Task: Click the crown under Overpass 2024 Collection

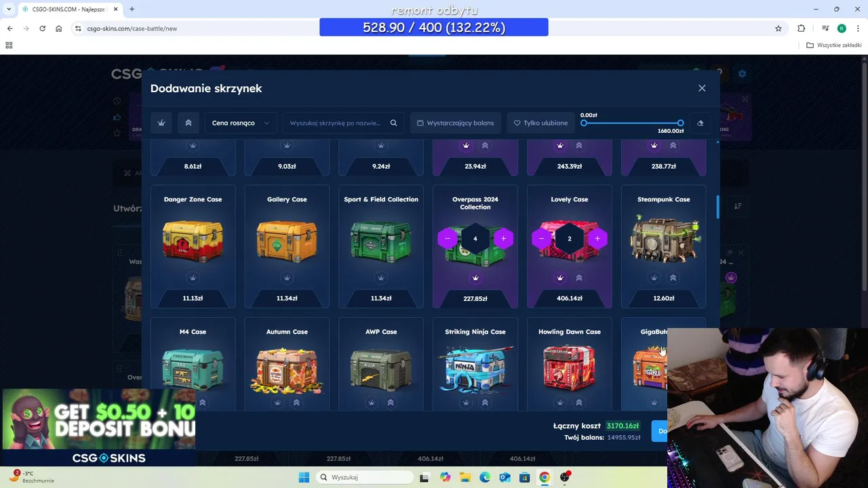Action: coord(475,278)
